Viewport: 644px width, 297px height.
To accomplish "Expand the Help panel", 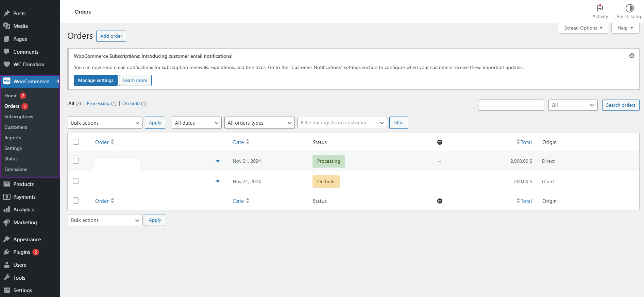I will pos(625,28).
